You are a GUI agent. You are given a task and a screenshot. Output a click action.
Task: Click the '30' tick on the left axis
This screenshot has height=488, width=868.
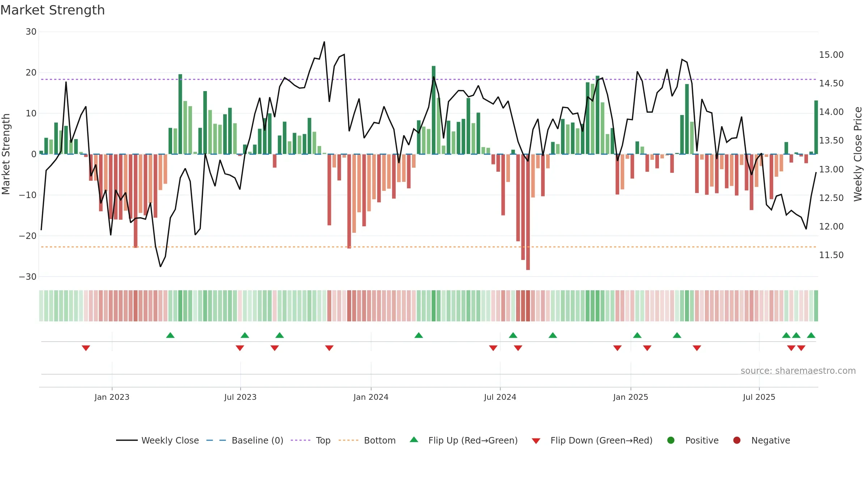pyautogui.click(x=31, y=32)
